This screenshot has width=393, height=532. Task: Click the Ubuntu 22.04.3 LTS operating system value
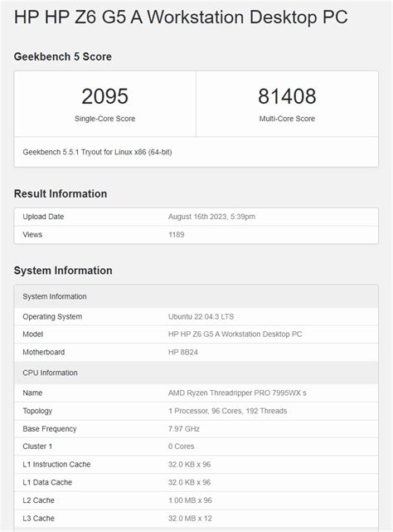point(201,316)
